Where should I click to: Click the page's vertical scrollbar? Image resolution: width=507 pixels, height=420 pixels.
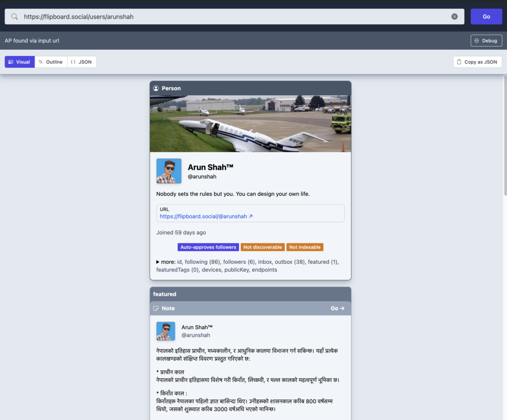(x=504, y=137)
